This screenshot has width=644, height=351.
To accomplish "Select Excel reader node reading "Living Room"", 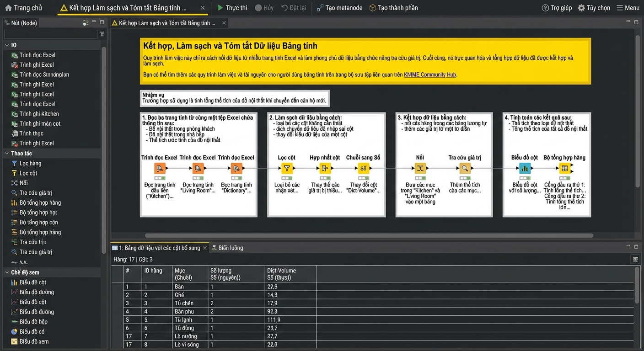I will (x=198, y=168).
